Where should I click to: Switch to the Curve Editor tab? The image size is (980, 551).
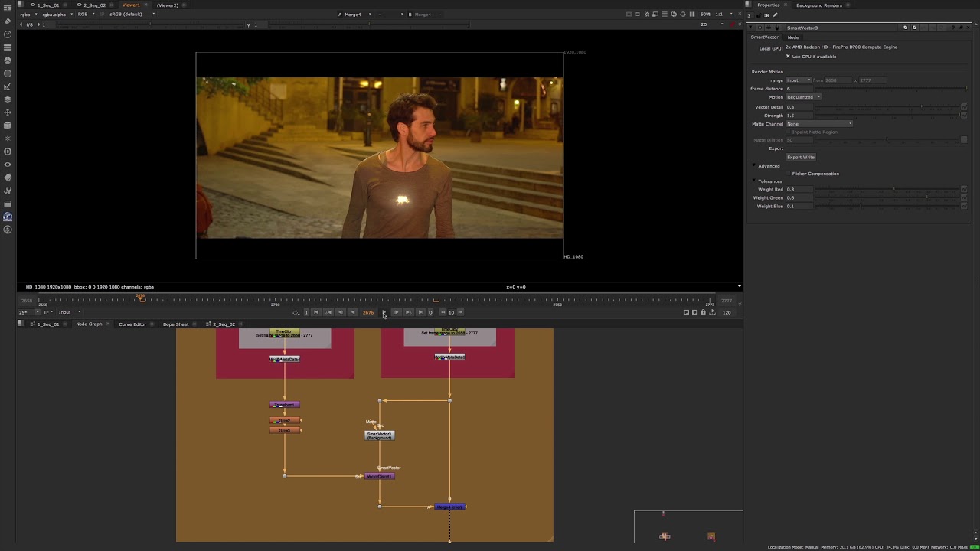[132, 324]
